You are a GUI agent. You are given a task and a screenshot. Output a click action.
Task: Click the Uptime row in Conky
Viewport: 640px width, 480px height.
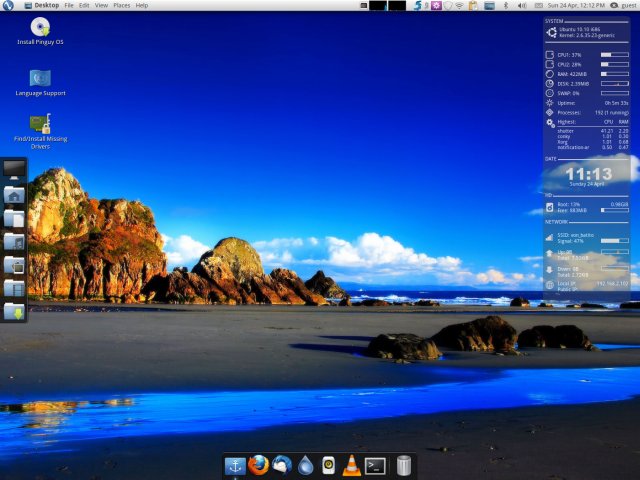[587, 103]
